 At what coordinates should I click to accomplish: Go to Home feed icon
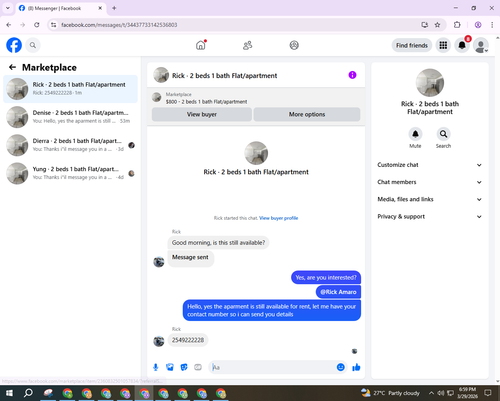coord(201,45)
